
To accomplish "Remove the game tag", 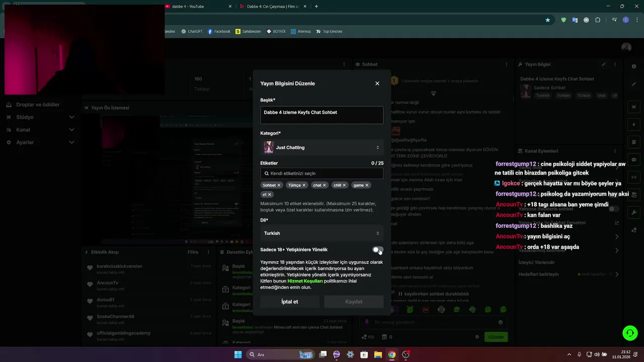I will [367, 185].
